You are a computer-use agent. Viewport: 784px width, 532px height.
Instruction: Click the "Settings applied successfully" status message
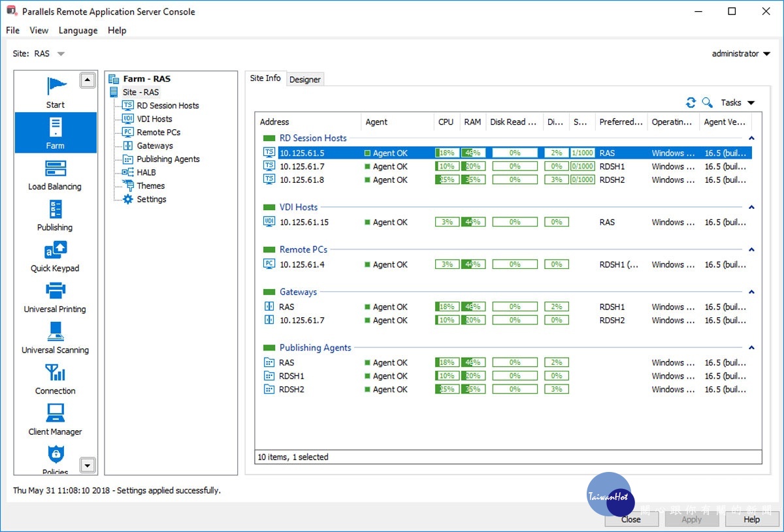click(169, 490)
